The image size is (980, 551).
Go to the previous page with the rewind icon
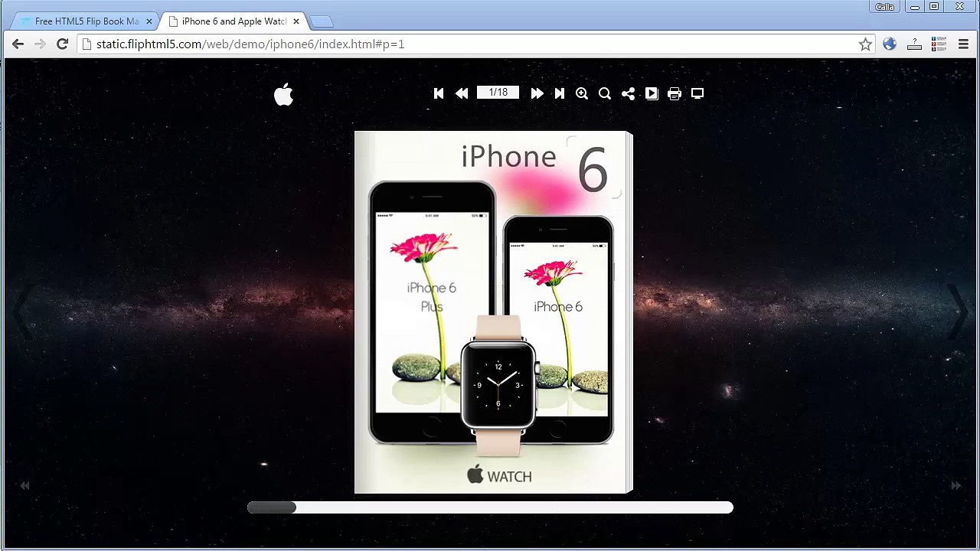[x=462, y=93]
